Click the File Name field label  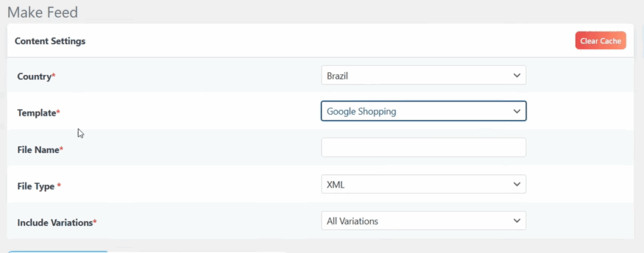(x=38, y=150)
